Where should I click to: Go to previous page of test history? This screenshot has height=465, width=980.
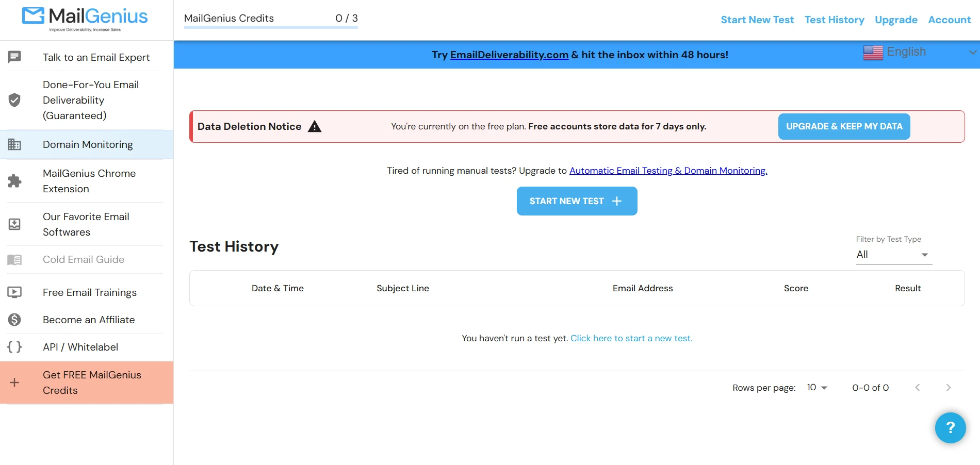point(917,388)
